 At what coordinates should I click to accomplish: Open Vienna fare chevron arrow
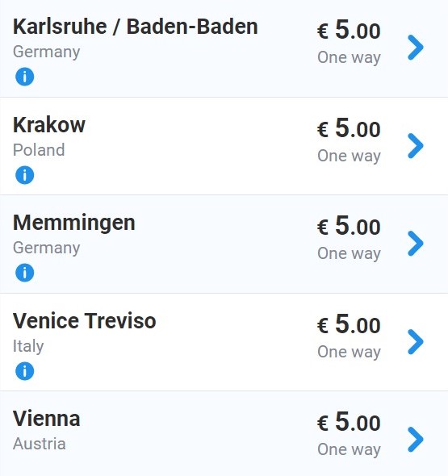(416, 440)
